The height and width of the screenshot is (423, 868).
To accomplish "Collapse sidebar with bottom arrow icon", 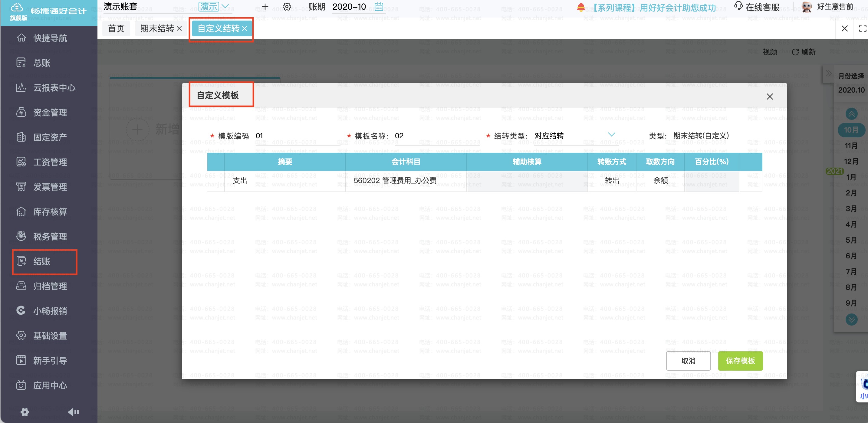I will (x=73, y=412).
